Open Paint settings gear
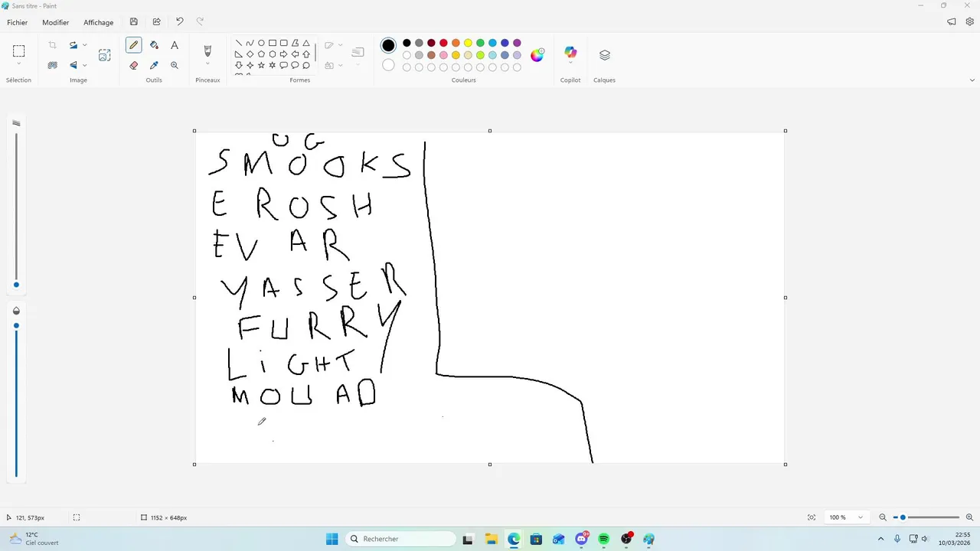980x551 pixels. (969, 22)
